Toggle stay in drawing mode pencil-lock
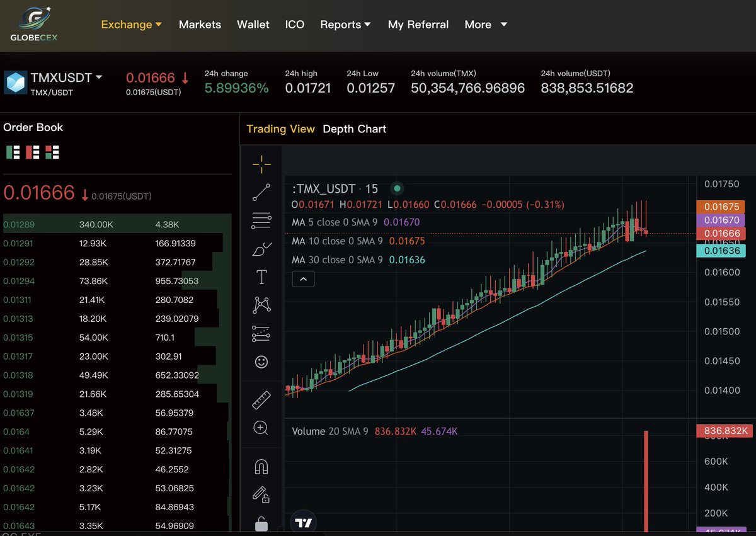This screenshot has width=756, height=536. coord(261,495)
